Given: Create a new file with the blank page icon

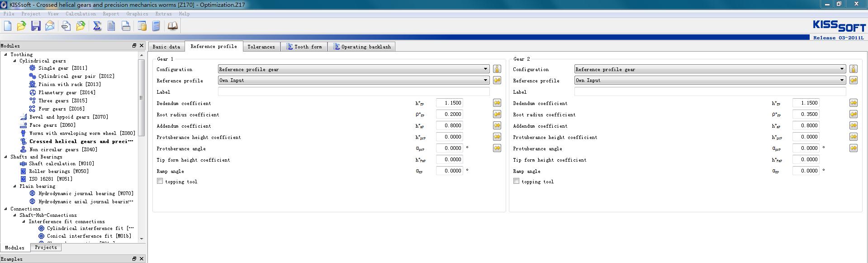Looking at the screenshot, I should click(x=8, y=26).
